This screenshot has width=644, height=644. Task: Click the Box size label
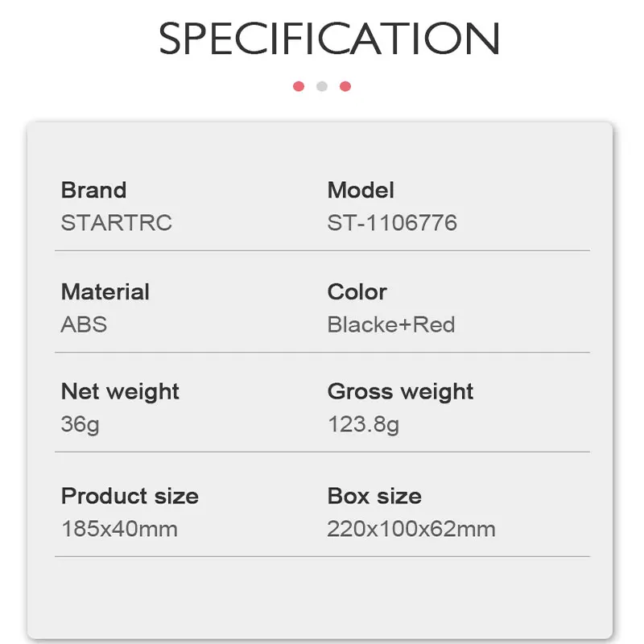[374, 496]
